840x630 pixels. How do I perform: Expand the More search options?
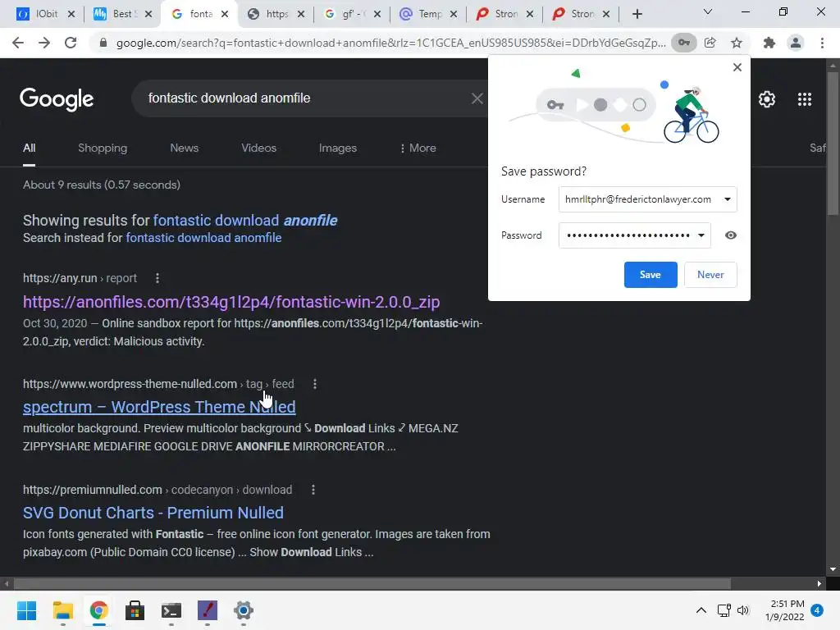pos(418,148)
